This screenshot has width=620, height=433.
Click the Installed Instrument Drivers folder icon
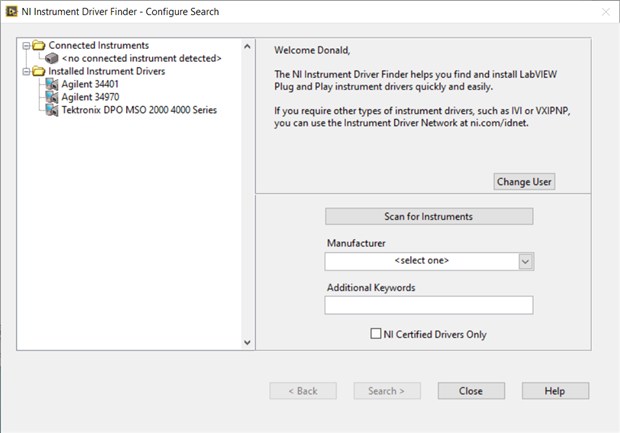pyautogui.click(x=38, y=71)
